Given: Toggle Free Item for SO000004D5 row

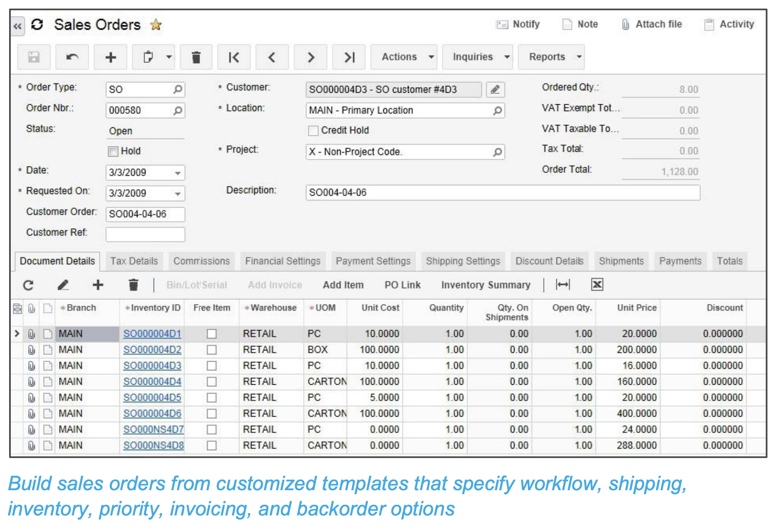Looking at the screenshot, I should pyautogui.click(x=212, y=398).
